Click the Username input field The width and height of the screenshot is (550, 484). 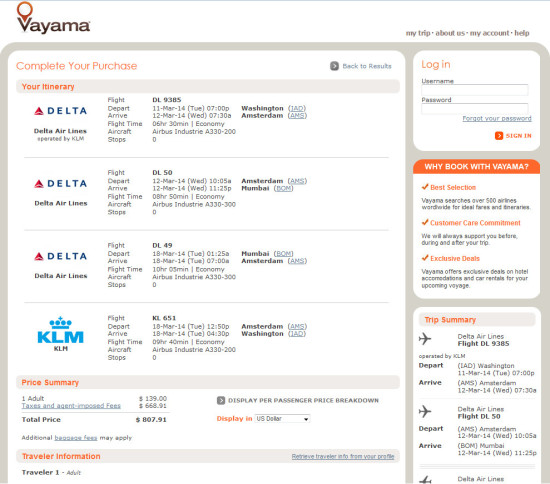click(x=475, y=90)
